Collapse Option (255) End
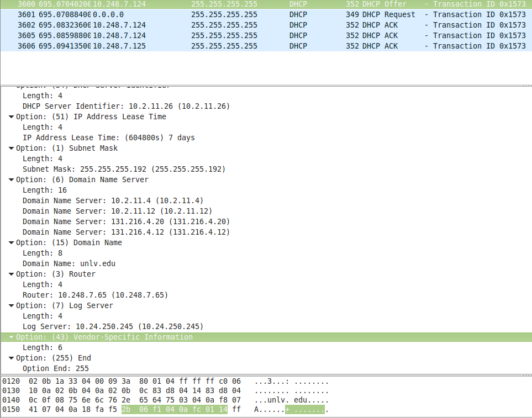Screen dimensions: 532x418 click(10, 358)
